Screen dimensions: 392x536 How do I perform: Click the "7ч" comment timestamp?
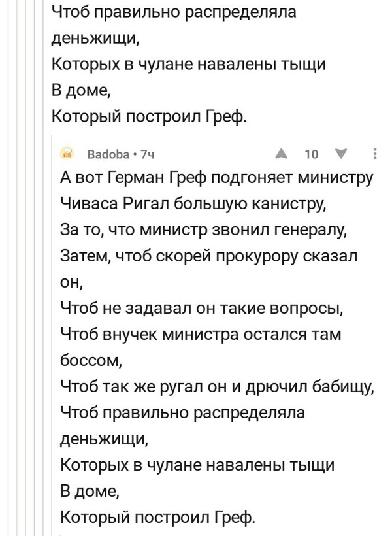(x=146, y=154)
